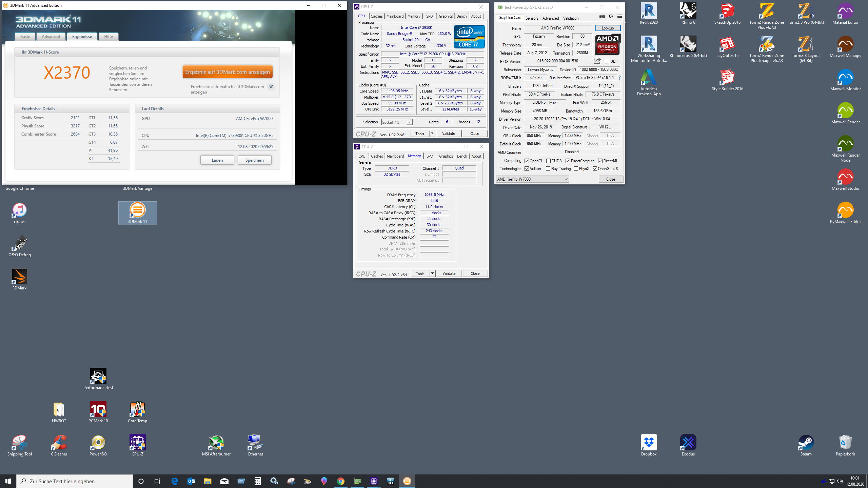This screenshot has height=488, width=868.
Task: Open iTunes desktop icon
Action: [x=19, y=213]
